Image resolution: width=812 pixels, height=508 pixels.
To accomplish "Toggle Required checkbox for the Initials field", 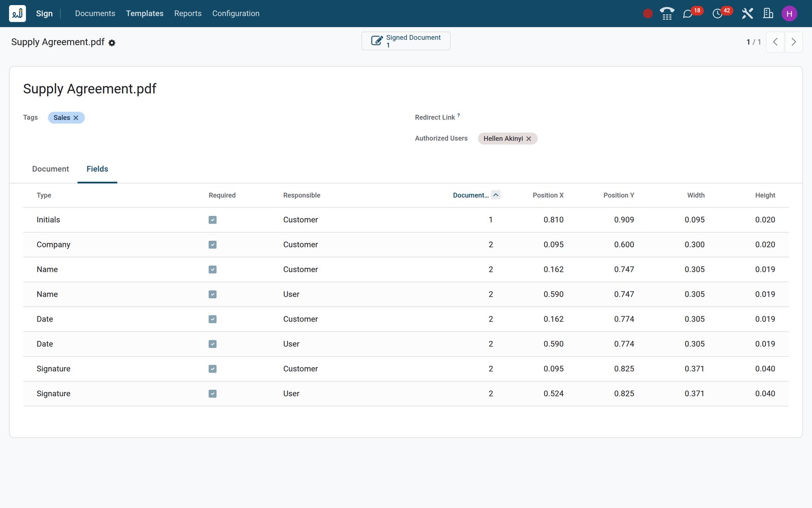I will pos(213,220).
